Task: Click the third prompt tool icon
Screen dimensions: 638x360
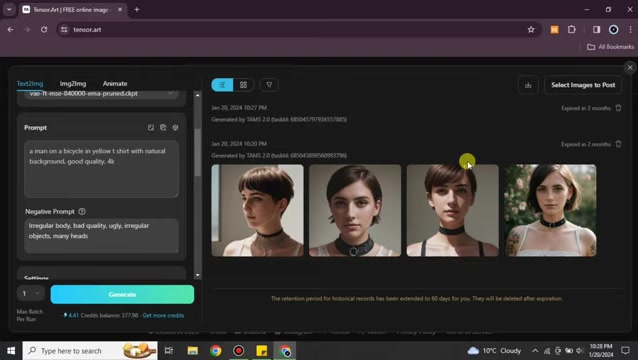Action: (175, 128)
